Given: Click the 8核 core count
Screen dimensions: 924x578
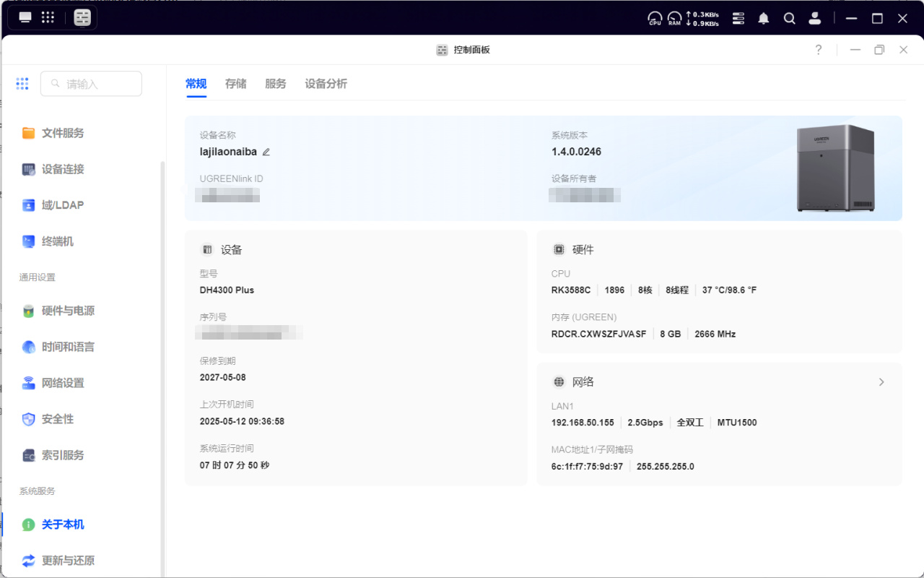Looking at the screenshot, I should point(645,290).
